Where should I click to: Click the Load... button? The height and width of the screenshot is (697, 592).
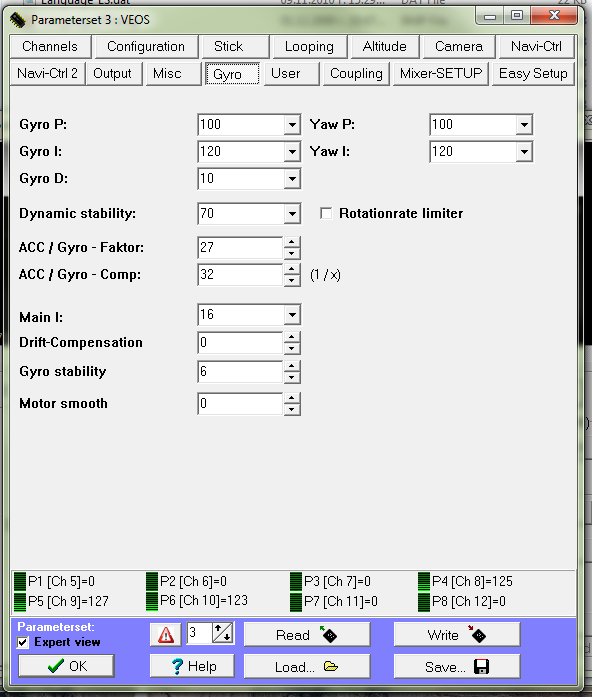click(x=307, y=666)
